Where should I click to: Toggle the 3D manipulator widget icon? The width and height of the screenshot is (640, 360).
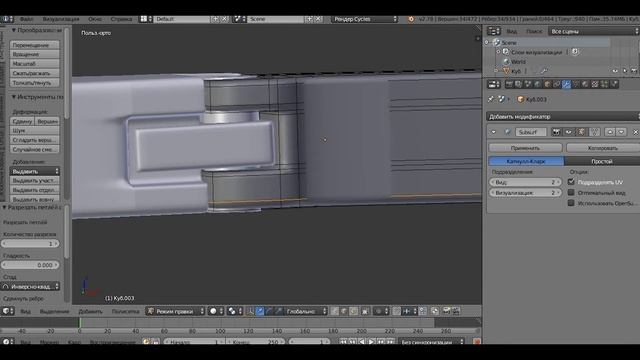pos(250,311)
